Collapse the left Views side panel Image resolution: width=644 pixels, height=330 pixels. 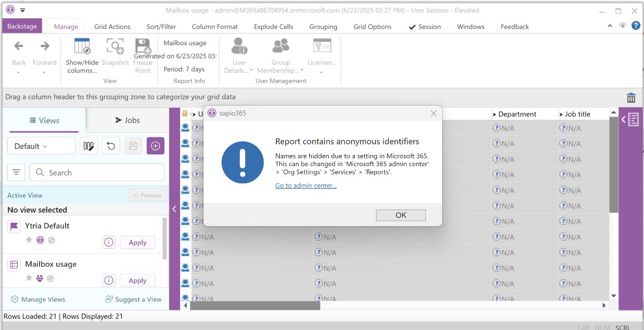(174, 209)
